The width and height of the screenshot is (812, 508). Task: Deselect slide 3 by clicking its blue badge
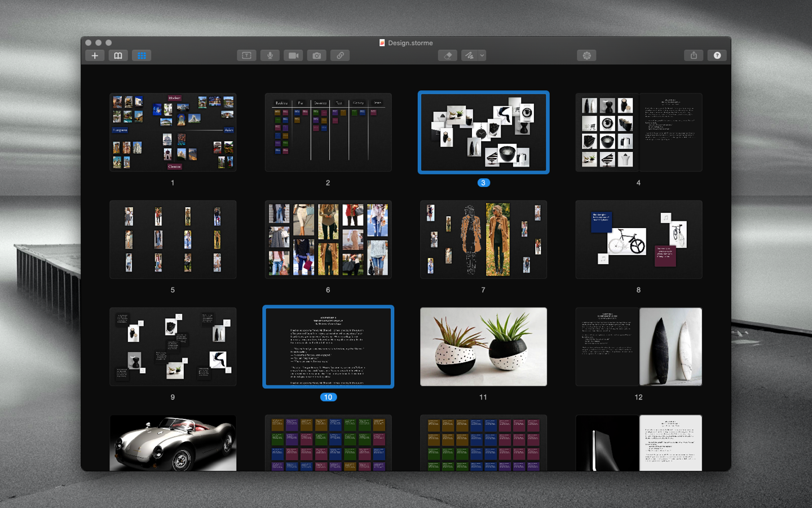coord(483,182)
